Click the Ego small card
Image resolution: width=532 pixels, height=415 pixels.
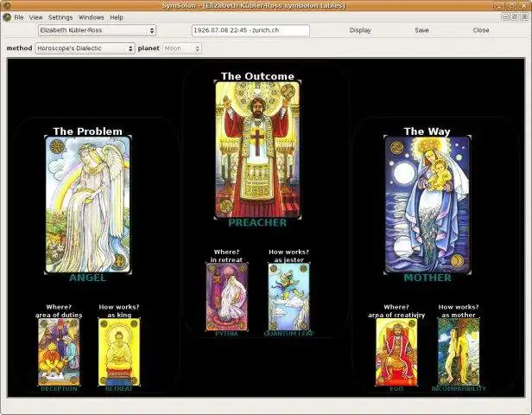pyautogui.click(x=396, y=352)
